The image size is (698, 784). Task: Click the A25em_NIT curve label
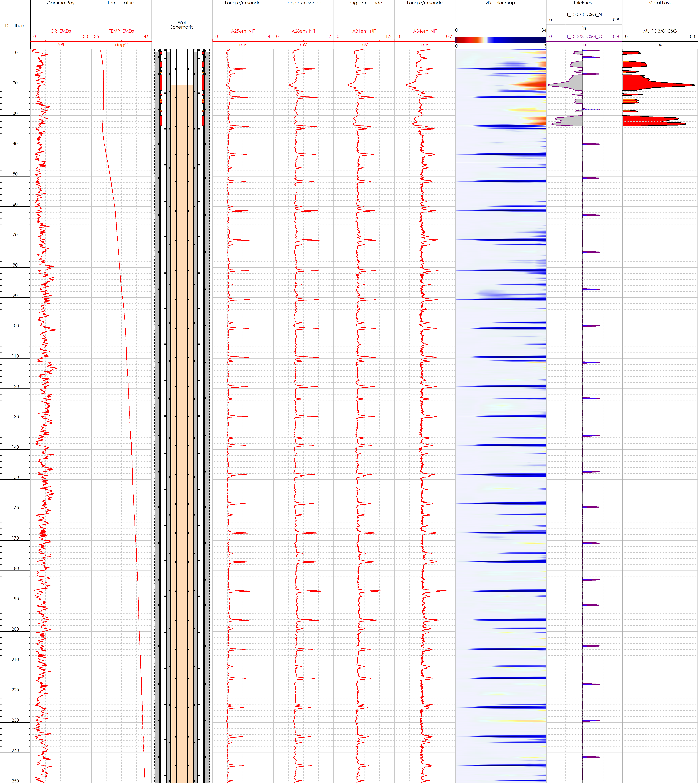point(243,31)
